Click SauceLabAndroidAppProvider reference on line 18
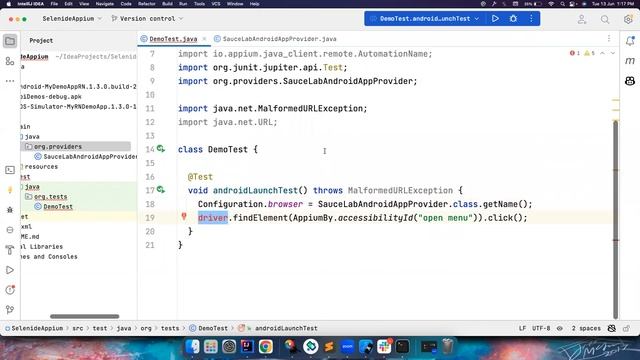Viewport: 640px width, 360px height. (x=383, y=204)
